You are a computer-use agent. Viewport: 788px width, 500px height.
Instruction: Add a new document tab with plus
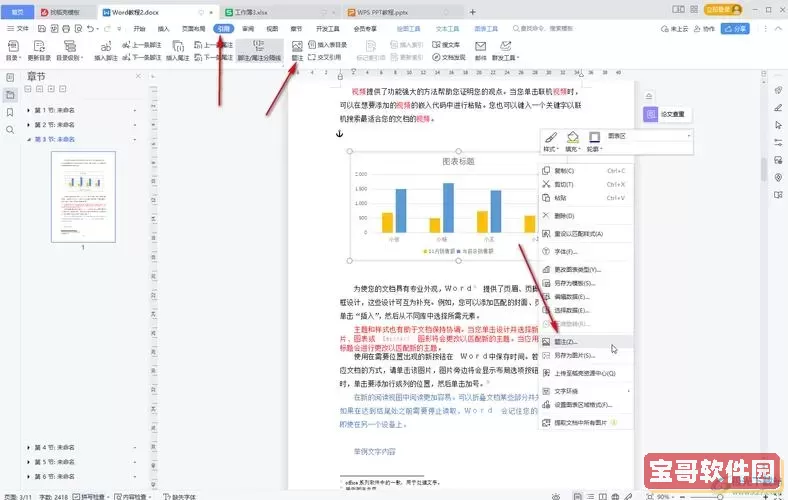tap(472, 12)
